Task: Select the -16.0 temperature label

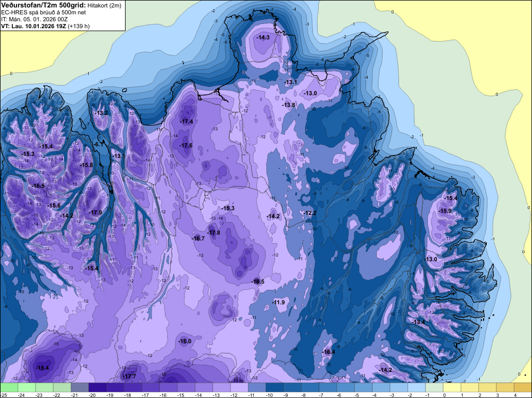Action: point(185,342)
